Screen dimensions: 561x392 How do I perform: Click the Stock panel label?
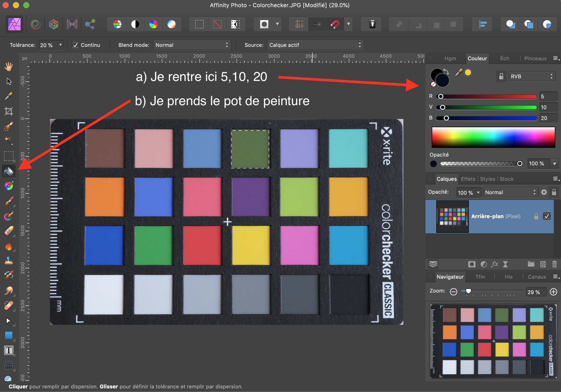point(506,179)
